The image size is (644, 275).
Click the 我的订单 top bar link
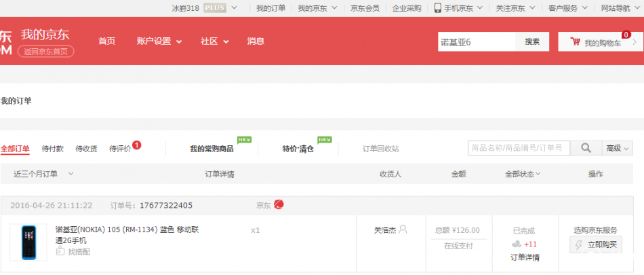click(x=270, y=8)
